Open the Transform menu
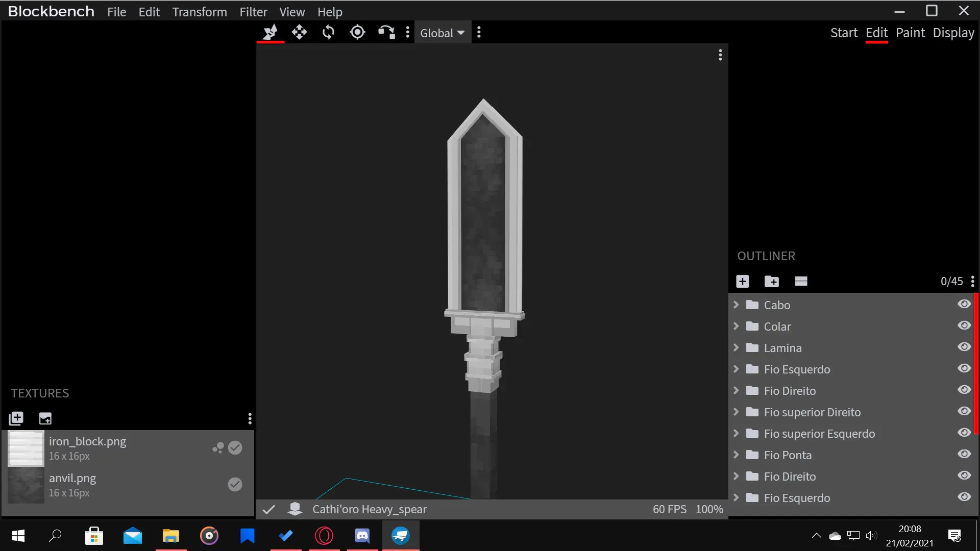The image size is (980, 551). click(200, 12)
